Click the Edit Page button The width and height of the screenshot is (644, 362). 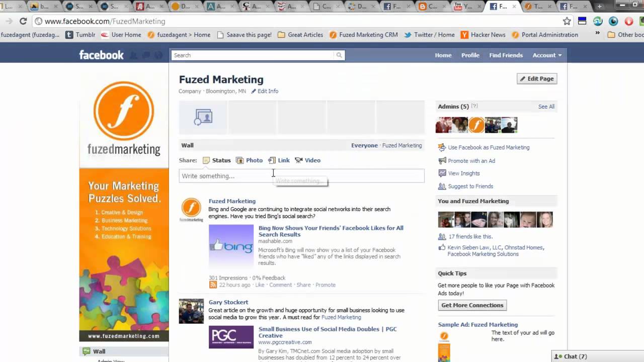(537, 78)
